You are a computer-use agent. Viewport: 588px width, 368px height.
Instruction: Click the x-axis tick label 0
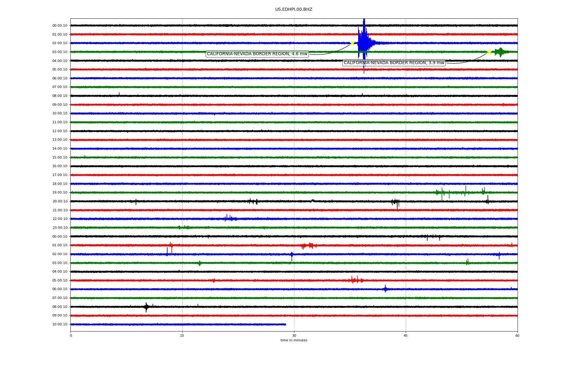pyautogui.click(x=71, y=336)
